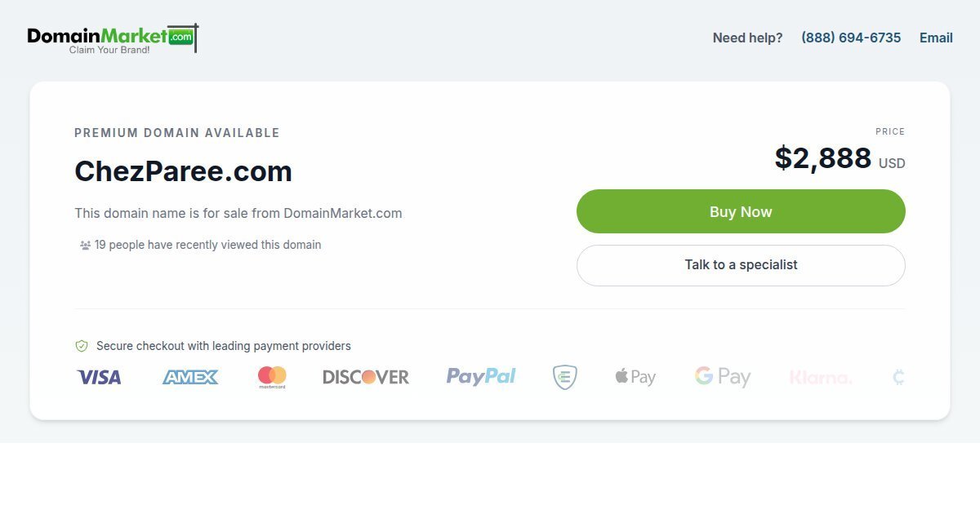Click the Escrow shield payment icon
This screenshot has width=980, height=514.
click(x=564, y=377)
